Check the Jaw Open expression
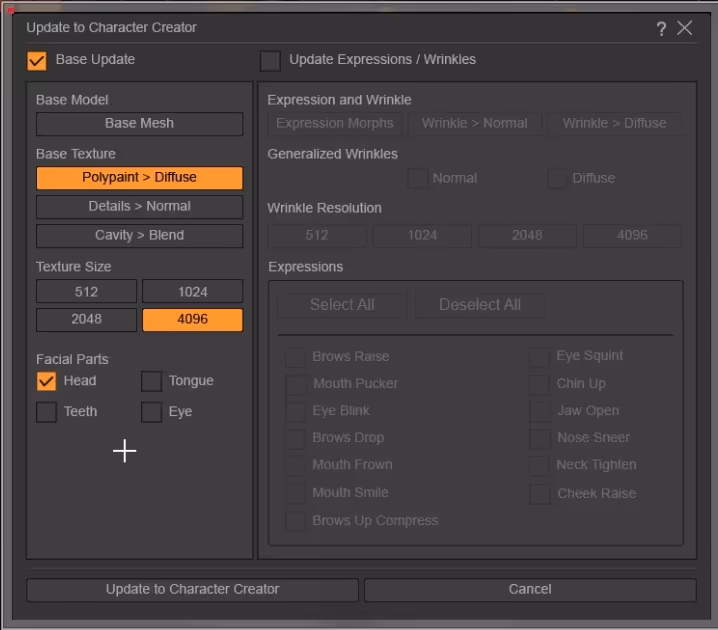718x630 pixels. 539,411
